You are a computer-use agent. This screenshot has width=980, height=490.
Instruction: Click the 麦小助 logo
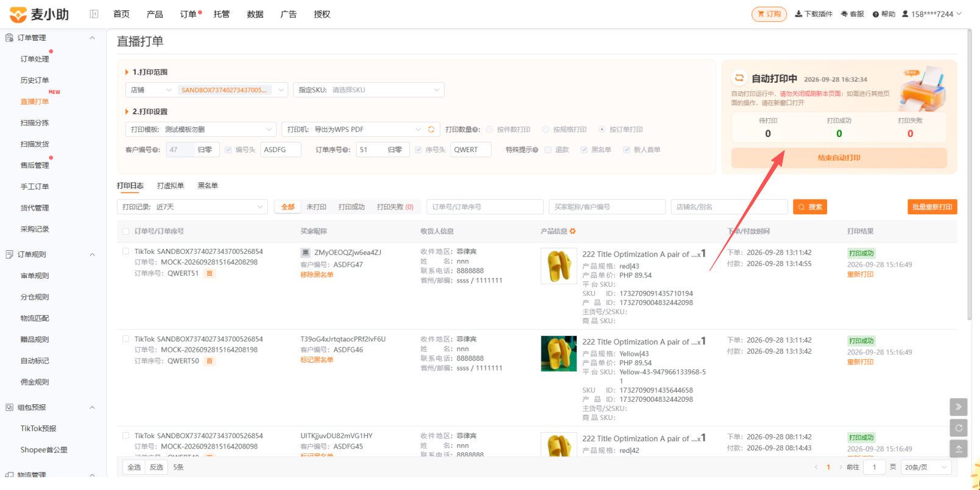pyautogui.click(x=40, y=14)
